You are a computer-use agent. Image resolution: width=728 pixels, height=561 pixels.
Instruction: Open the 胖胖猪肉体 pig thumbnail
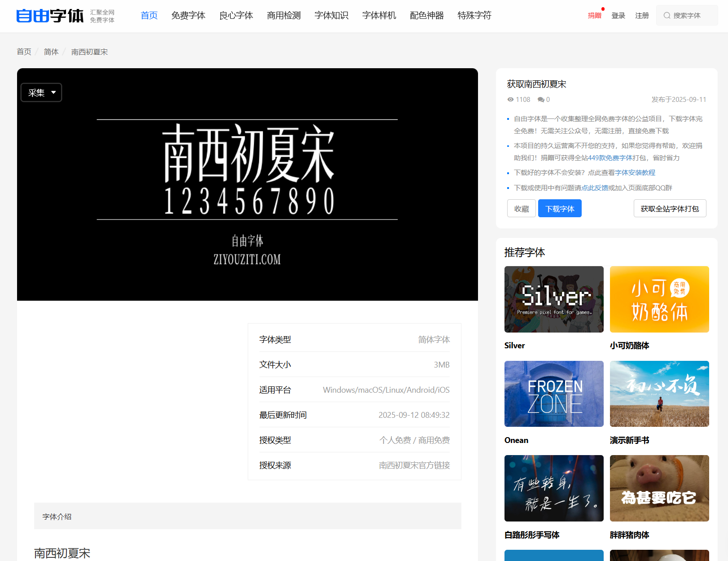pyautogui.click(x=659, y=488)
